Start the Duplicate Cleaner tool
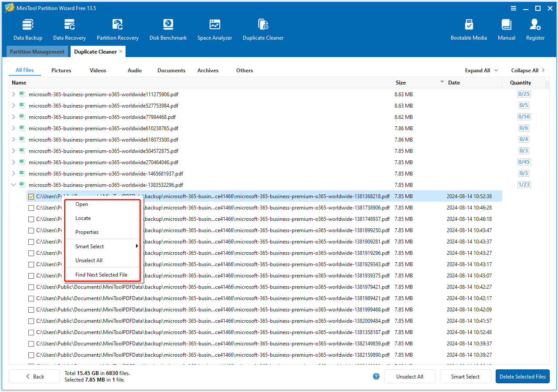The image size is (558, 392). point(263,28)
